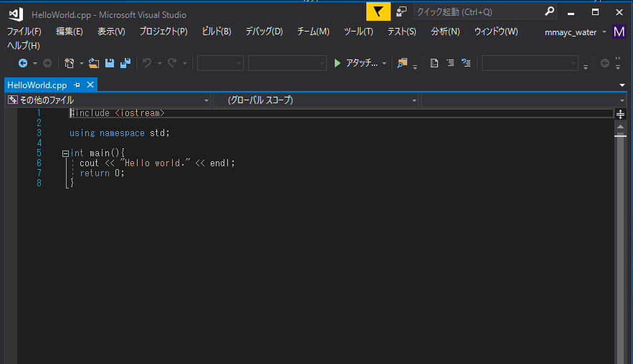
Task: Collapse the main() function code block
Action: coord(65,153)
